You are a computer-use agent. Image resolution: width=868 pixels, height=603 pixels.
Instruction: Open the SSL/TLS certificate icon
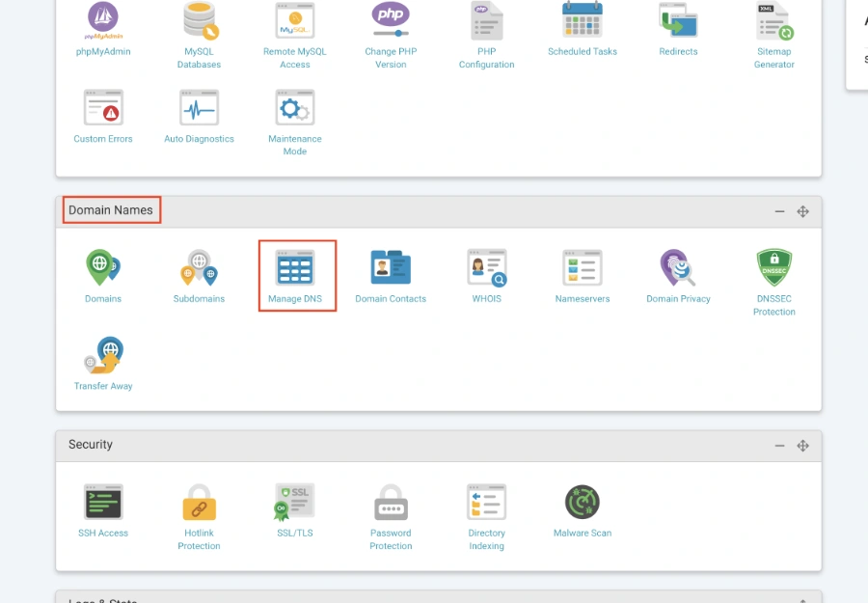(x=294, y=503)
